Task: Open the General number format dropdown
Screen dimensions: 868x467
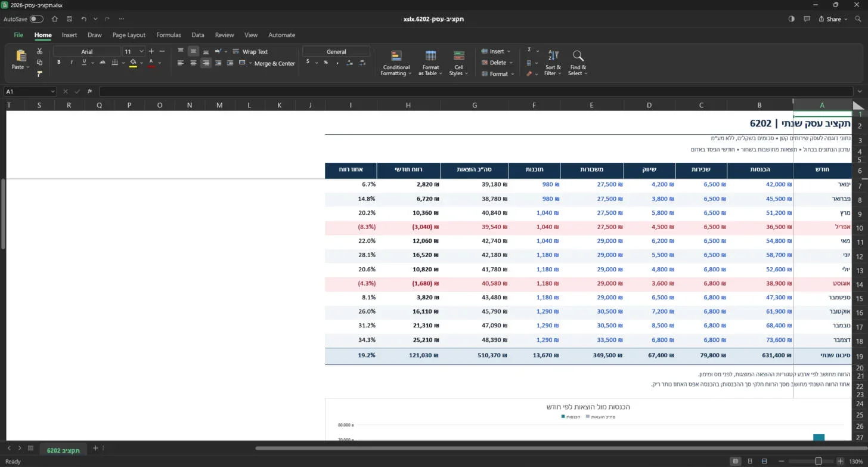Action: coord(336,51)
